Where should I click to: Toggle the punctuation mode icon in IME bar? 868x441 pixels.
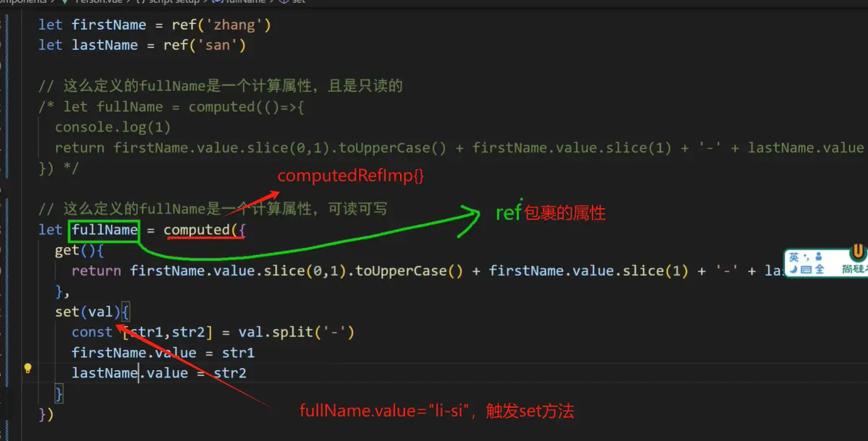806,257
